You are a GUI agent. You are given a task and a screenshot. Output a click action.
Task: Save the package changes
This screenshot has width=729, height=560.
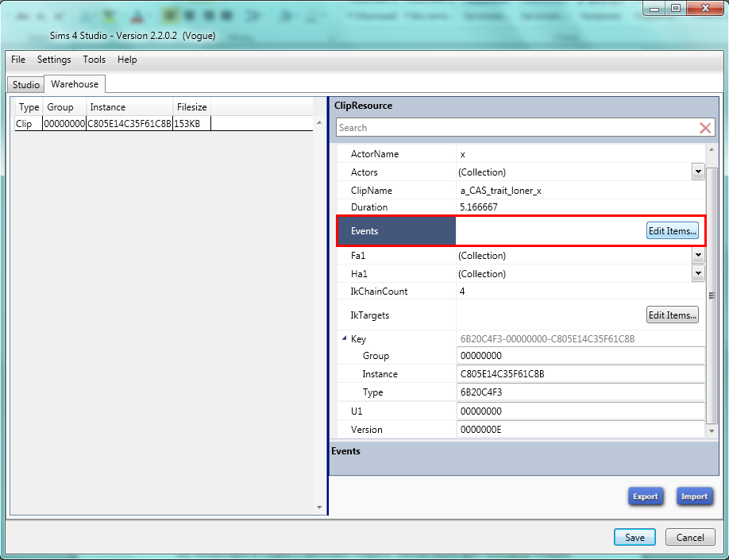tap(634, 537)
